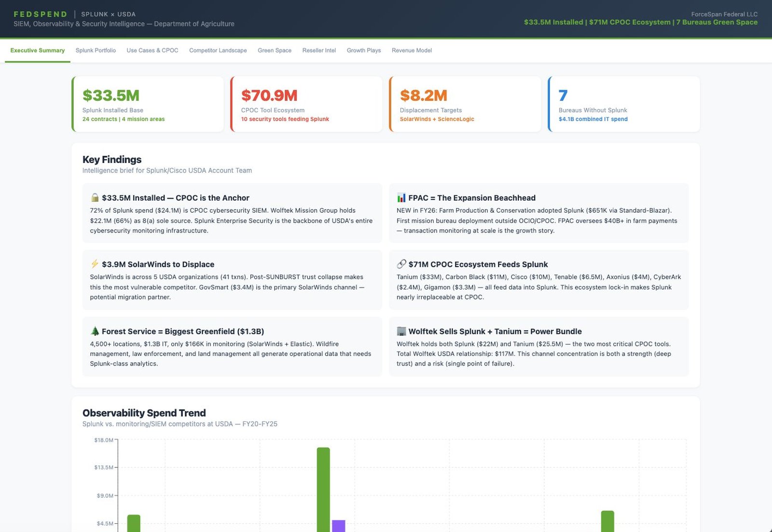
Task: Click '$4.1B combined IT spend' text
Action: 593,119
